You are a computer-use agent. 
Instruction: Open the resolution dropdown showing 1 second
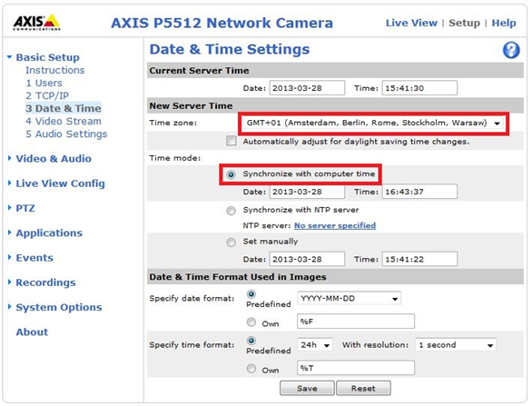(x=456, y=345)
